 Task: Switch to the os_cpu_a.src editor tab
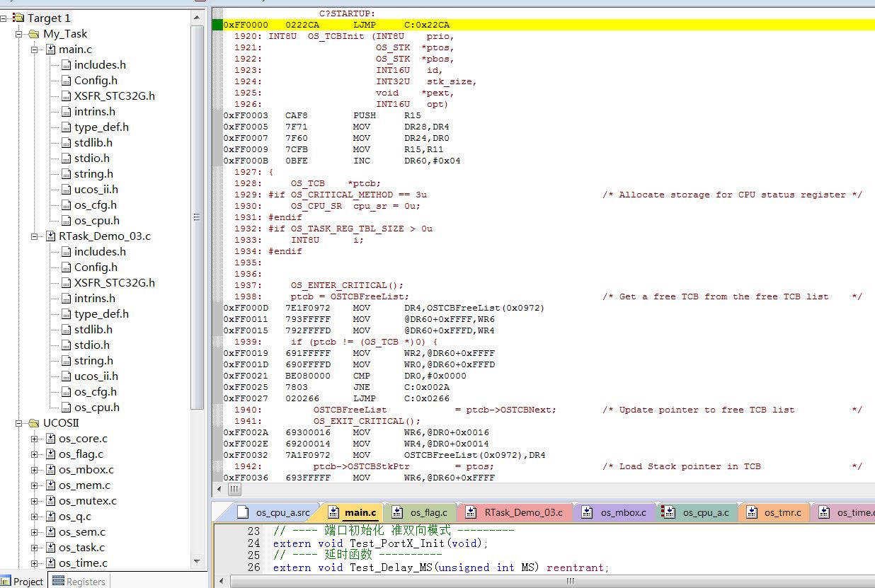pyautogui.click(x=274, y=512)
